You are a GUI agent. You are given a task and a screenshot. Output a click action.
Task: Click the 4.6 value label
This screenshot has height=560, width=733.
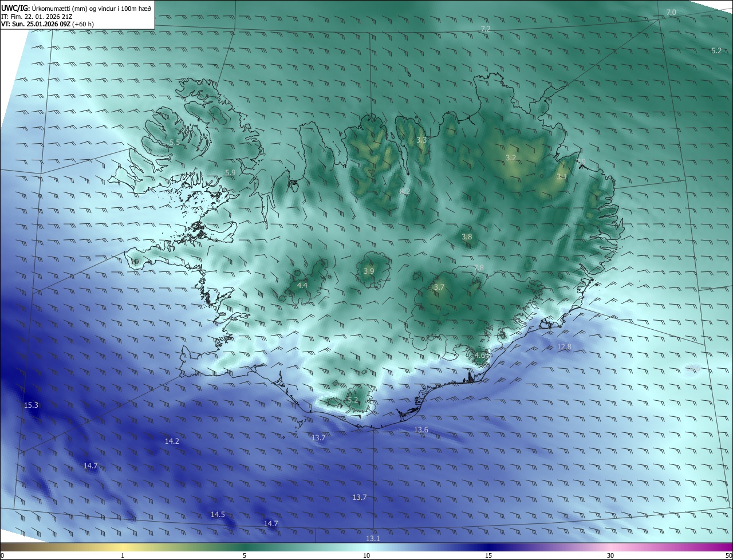[x=480, y=355]
